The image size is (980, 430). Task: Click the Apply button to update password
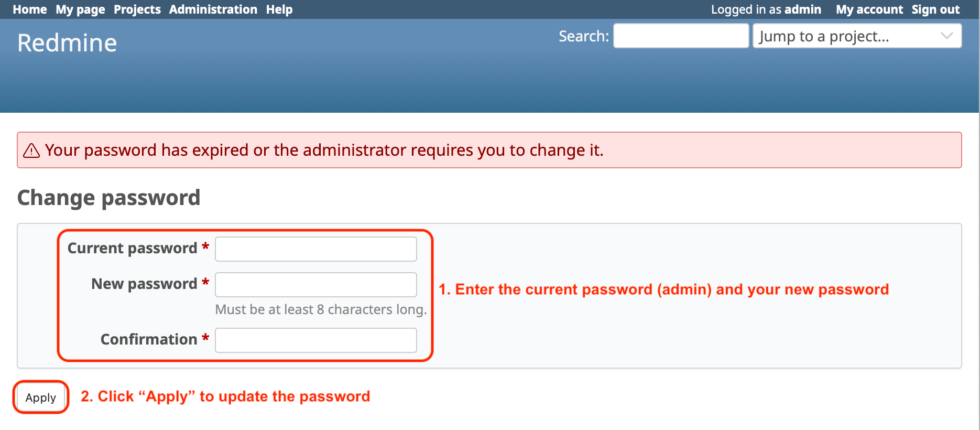(40, 397)
